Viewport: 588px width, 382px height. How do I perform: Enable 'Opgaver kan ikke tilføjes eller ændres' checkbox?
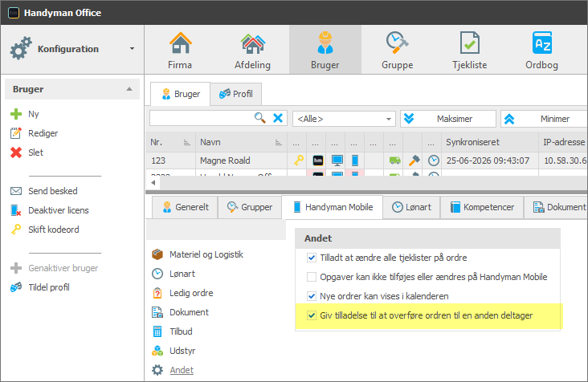[x=311, y=277]
